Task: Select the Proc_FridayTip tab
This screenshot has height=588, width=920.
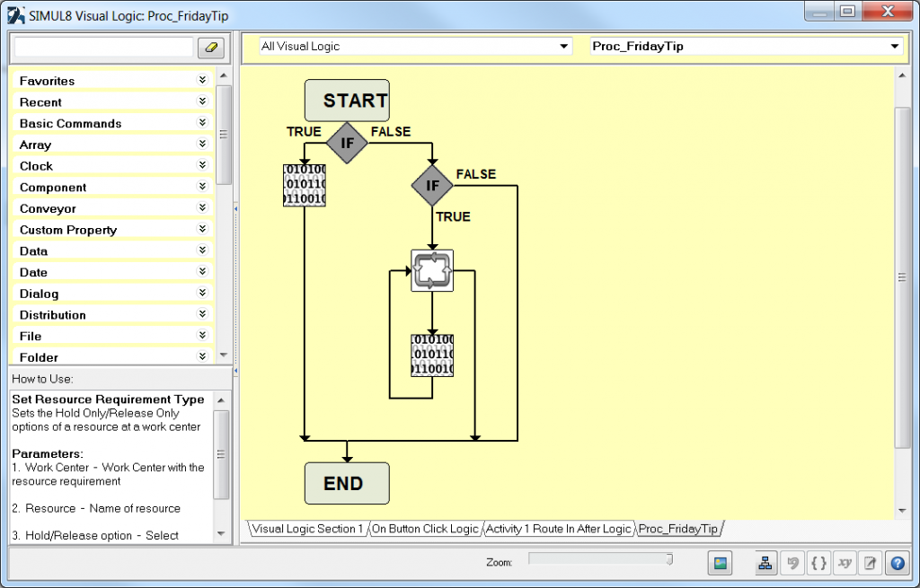Action: (678, 529)
